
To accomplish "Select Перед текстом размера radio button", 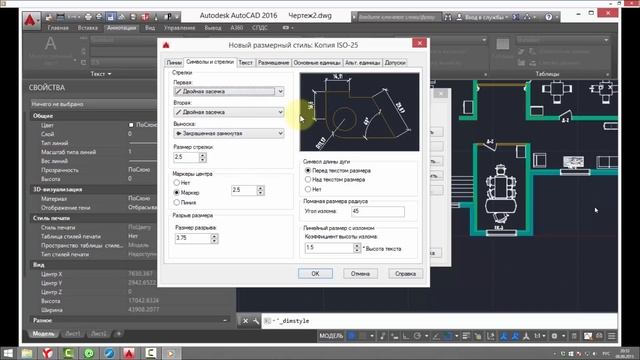I will coord(308,170).
